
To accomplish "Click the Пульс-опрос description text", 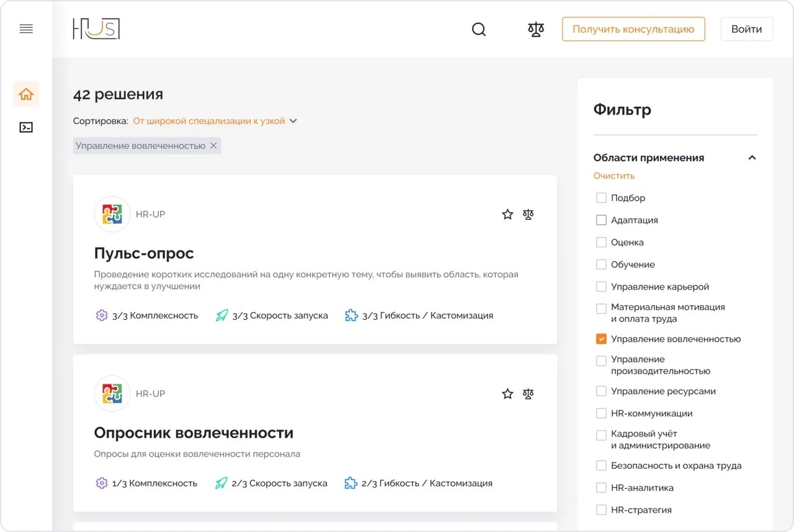I will click(306, 280).
